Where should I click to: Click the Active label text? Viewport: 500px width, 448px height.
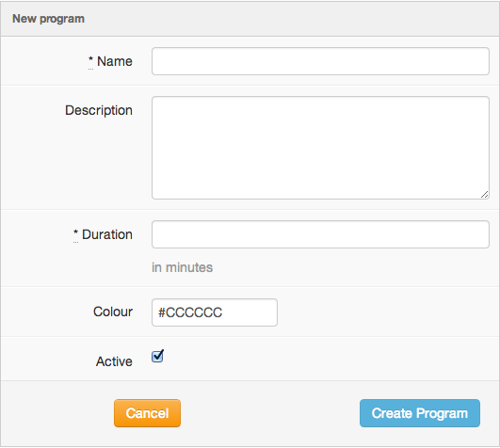pyautogui.click(x=114, y=361)
